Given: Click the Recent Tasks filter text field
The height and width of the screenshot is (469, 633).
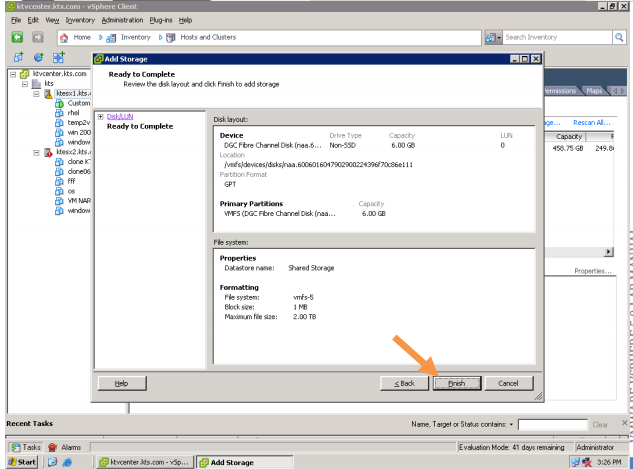Looking at the screenshot, I should click(x=553, y=425).
